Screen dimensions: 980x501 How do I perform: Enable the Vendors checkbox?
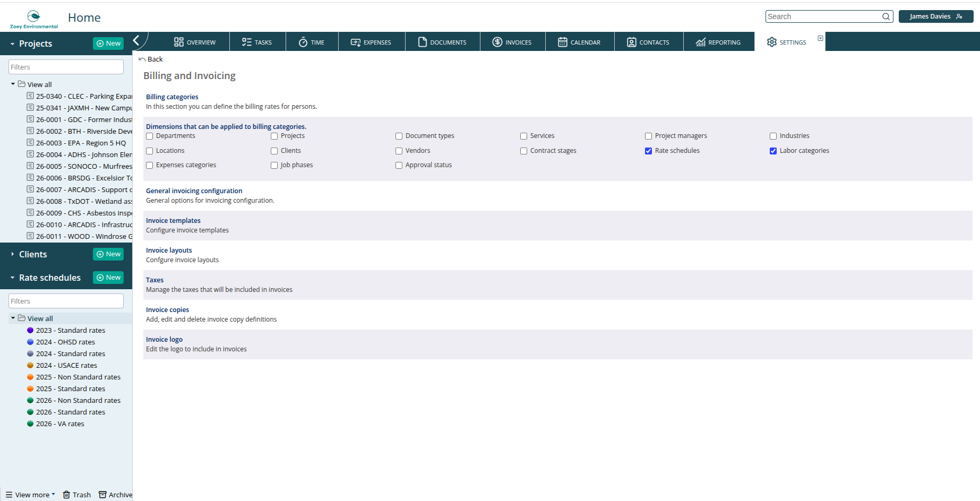pyautogui.click(x=399, y=151)
